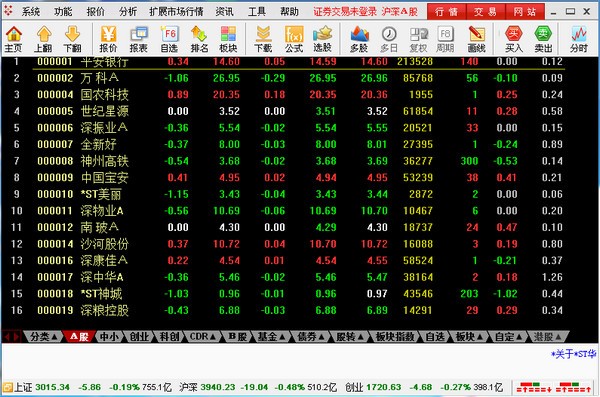This screenshot has height=397, width=600.
Task: Expand the 分类▲ tab dropdown
Action: [43, 337]
